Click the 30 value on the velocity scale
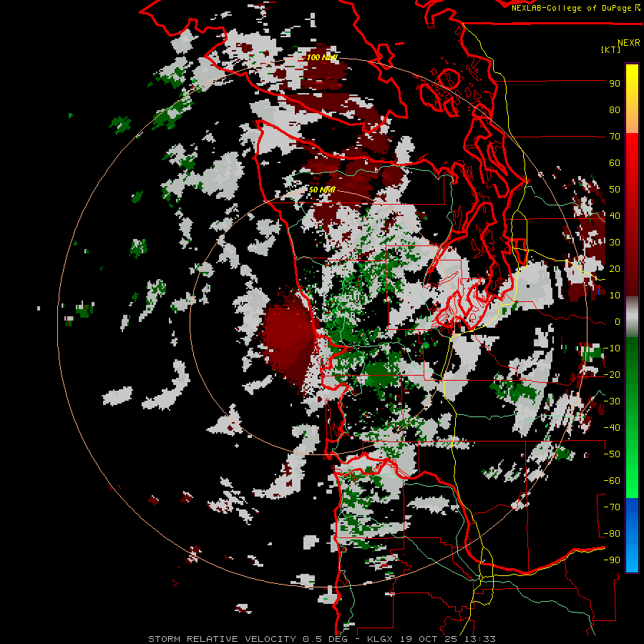This screenshot has width=644, height=644. (x=615, y=243)
